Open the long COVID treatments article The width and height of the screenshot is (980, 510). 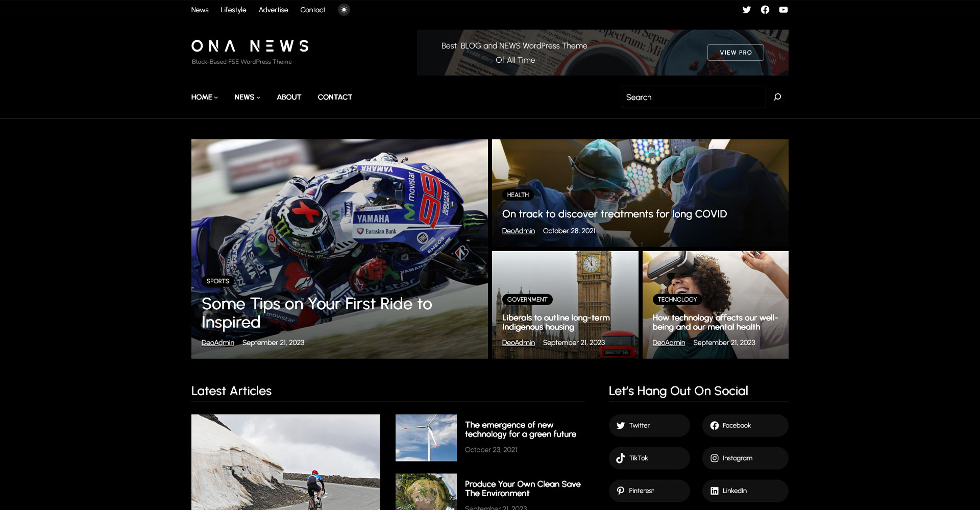[x=615, y=214]
